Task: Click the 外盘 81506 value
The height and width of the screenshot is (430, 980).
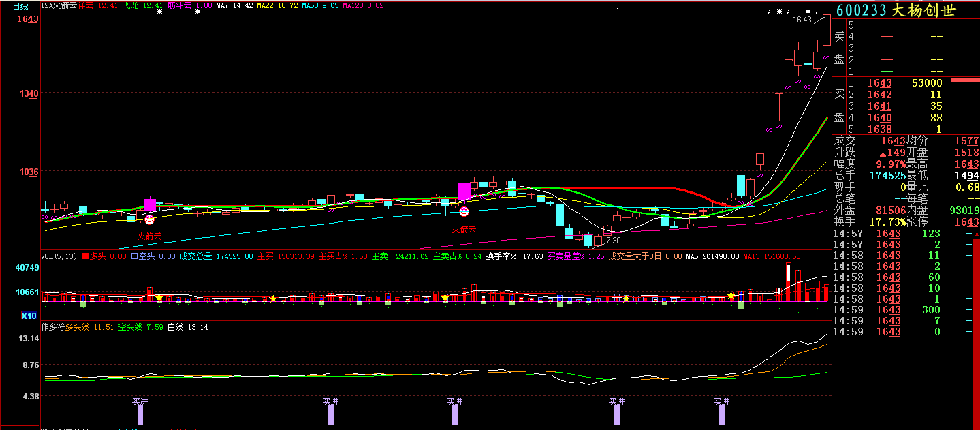Action: (870, 211)
